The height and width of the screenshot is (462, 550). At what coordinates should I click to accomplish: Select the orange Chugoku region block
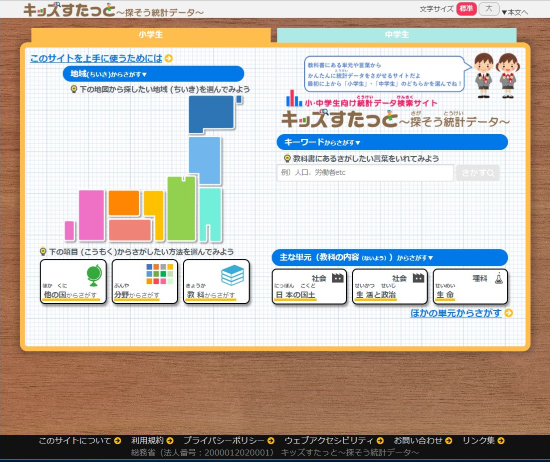pos(124,203)
